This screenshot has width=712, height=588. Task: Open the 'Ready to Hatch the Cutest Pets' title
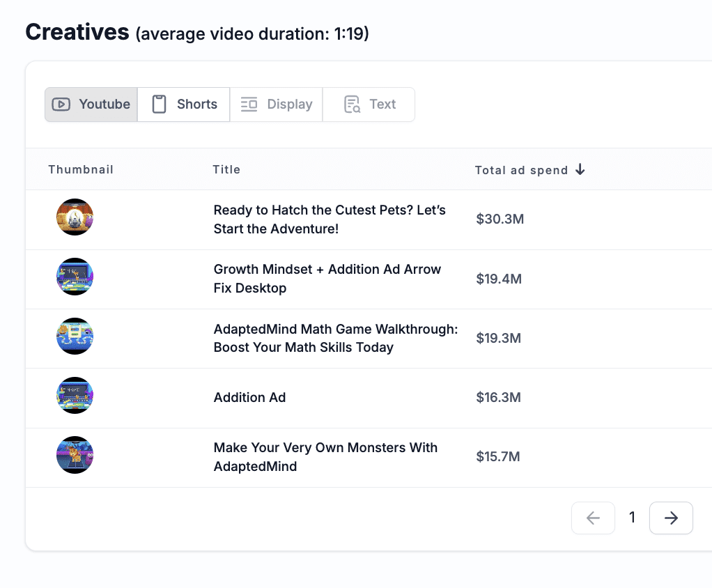[x=329, y=219]
